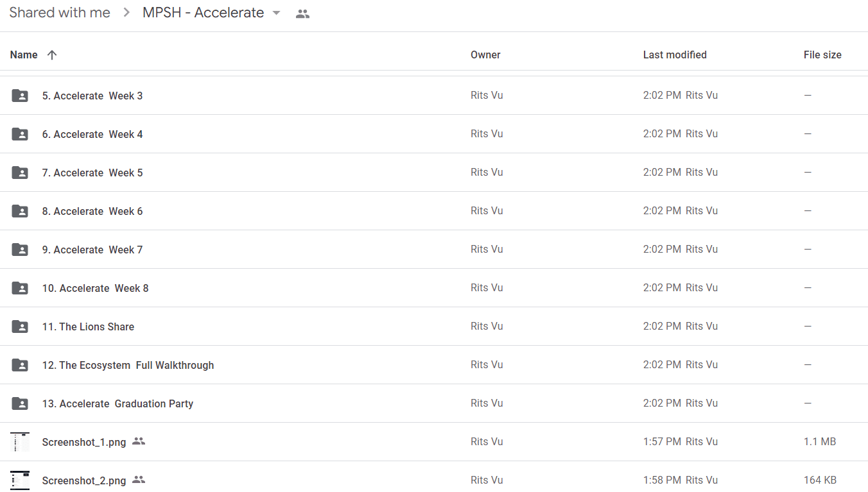Click the Owner column header

[485, 55]
